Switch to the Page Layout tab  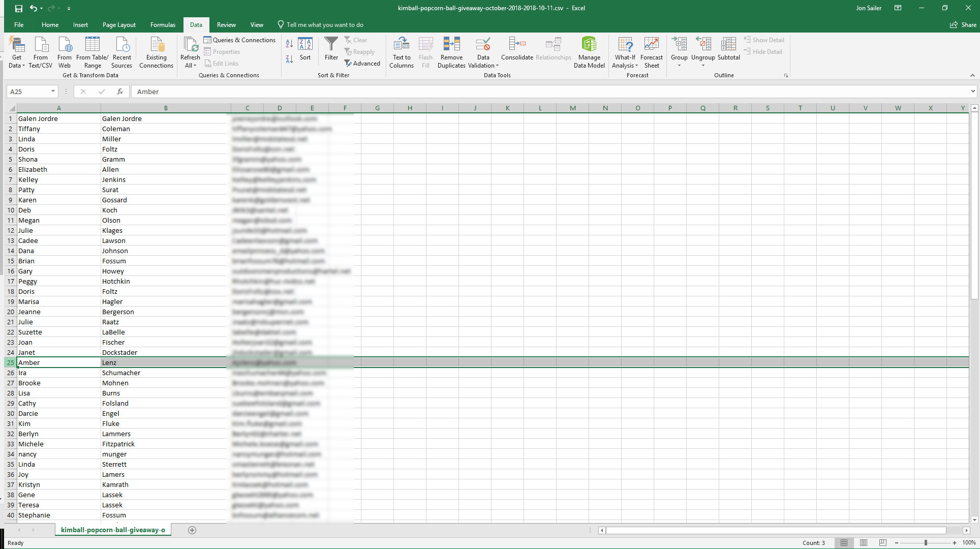[119, 25]
